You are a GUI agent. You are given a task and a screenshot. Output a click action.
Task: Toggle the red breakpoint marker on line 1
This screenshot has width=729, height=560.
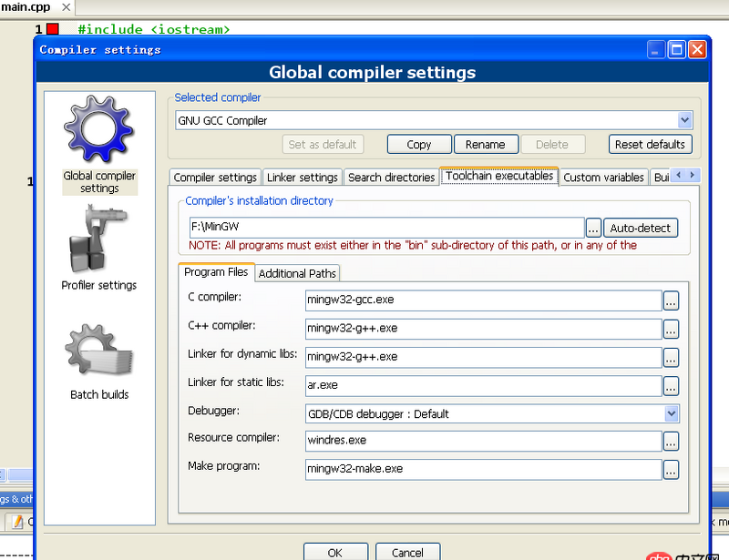click(x=53, y=29)
